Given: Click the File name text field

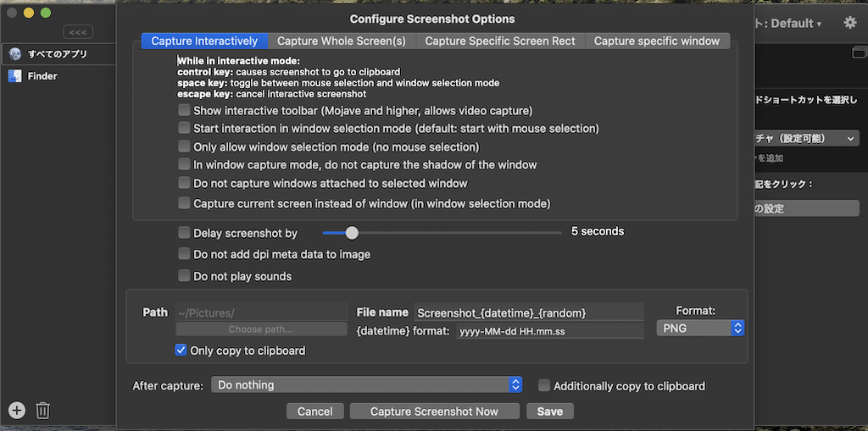Looking at the screenshot, I should coord(529,312).
